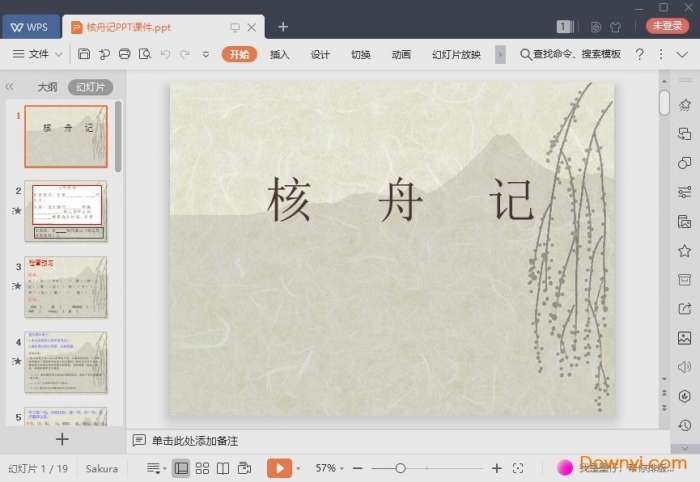Screen dimensions: 700x482
Task: Start slideshow with orange play button
Action: (279, 468)
